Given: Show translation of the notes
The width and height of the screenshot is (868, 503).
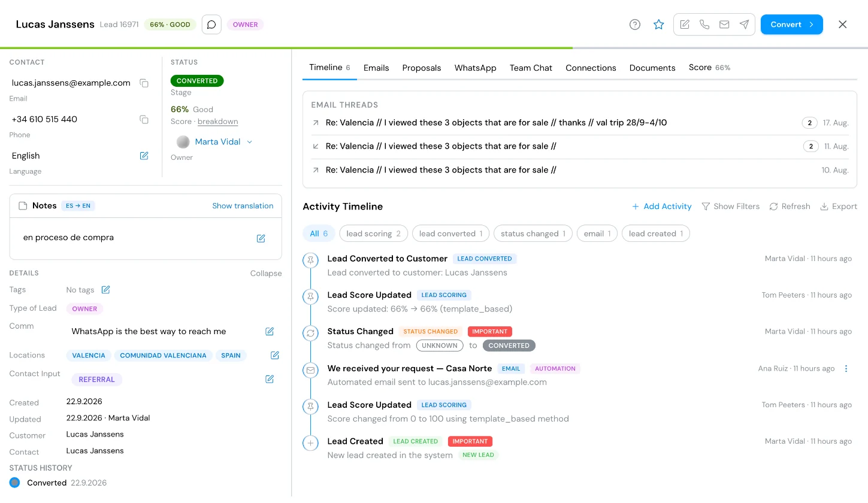Looking at the screenshot, I should (243, 206).
